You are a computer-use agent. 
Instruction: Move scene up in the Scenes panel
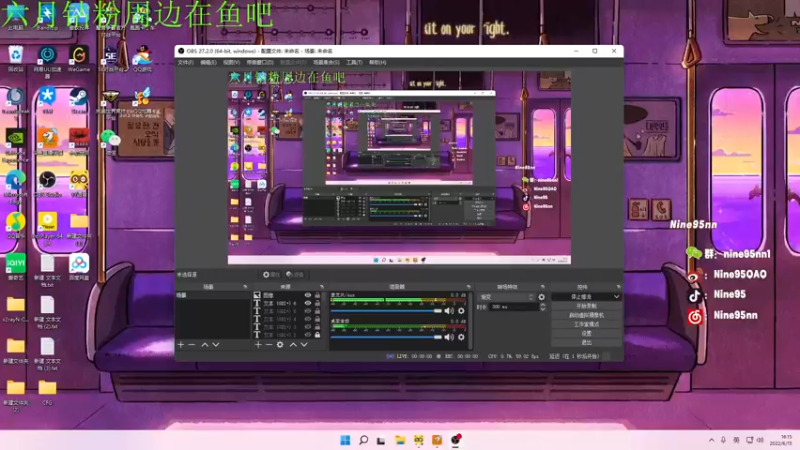pyautogui.click(x=205, y=345)
